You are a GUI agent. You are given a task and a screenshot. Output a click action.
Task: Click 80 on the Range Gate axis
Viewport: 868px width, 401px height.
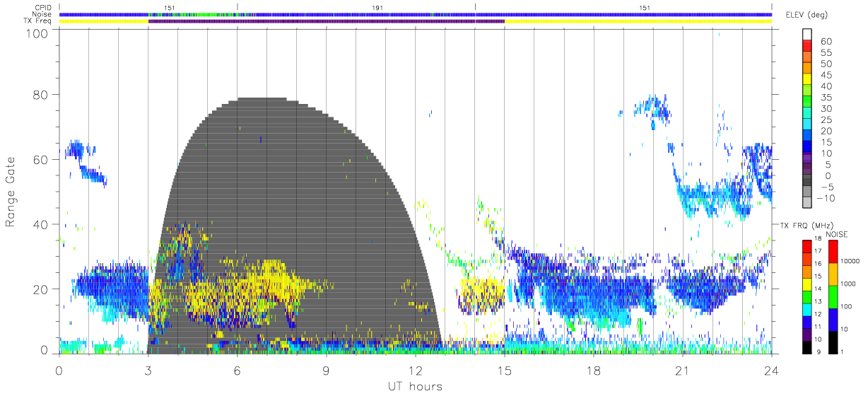click(x=40, y=95)
